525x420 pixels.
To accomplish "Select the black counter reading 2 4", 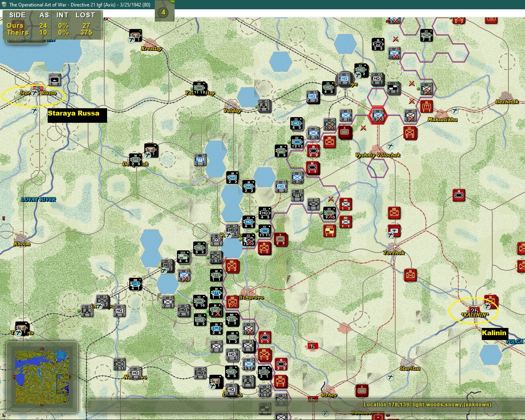I will (x=216, y=328).
